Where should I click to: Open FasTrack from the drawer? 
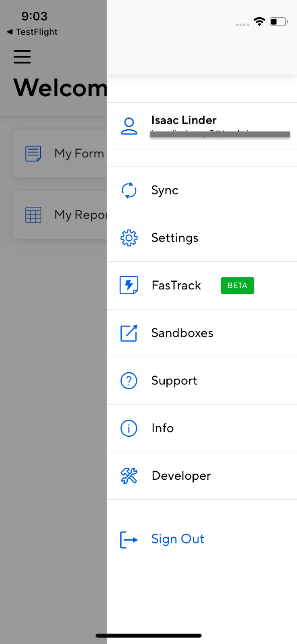point(176,285)
